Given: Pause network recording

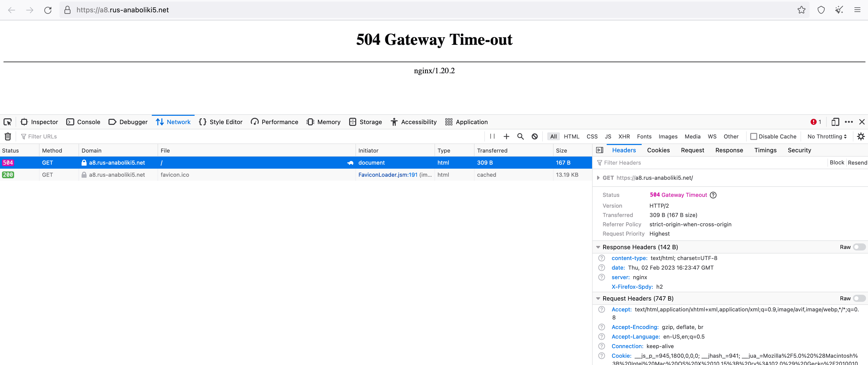Looking at the screenshot, I should pos(492,136).
